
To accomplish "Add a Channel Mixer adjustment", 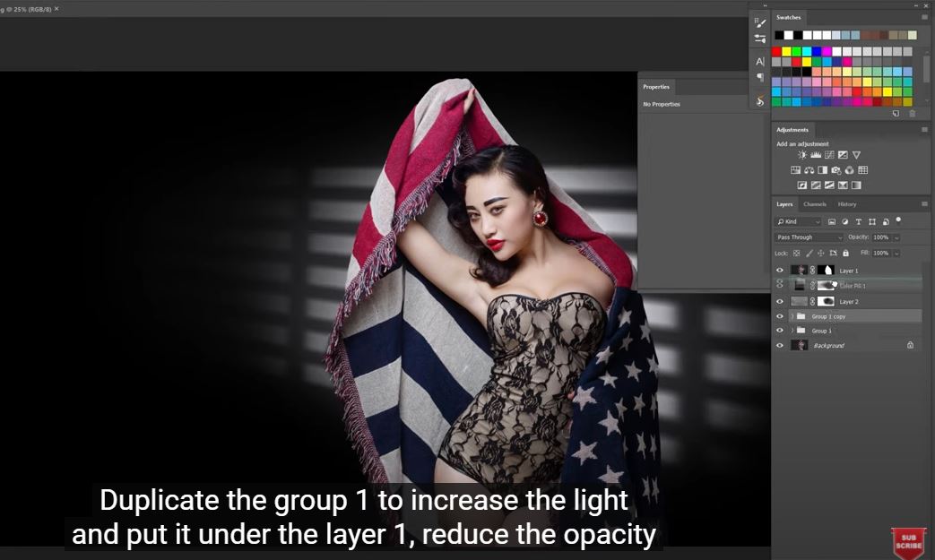I will [x=849, y=170].
